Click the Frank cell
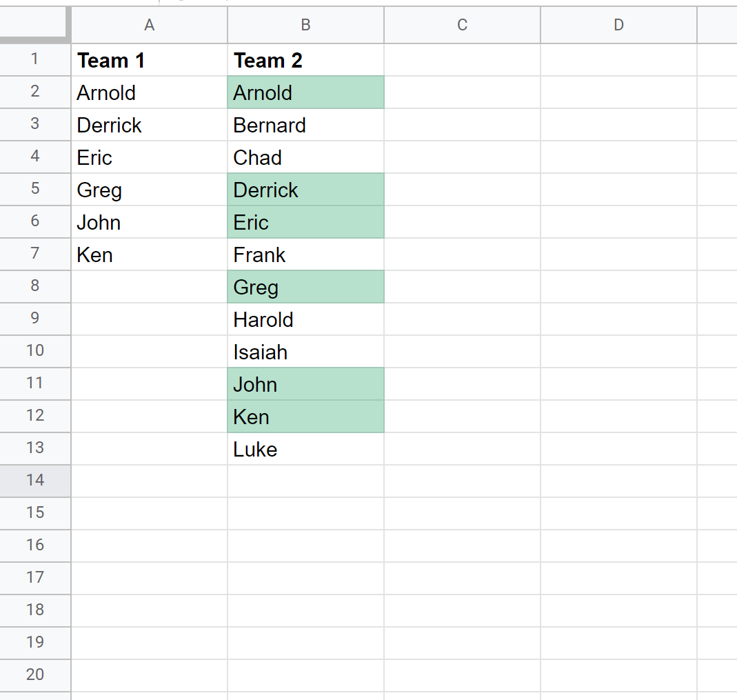The height and width of the screenshot is (700, 737). pos(305,255)
